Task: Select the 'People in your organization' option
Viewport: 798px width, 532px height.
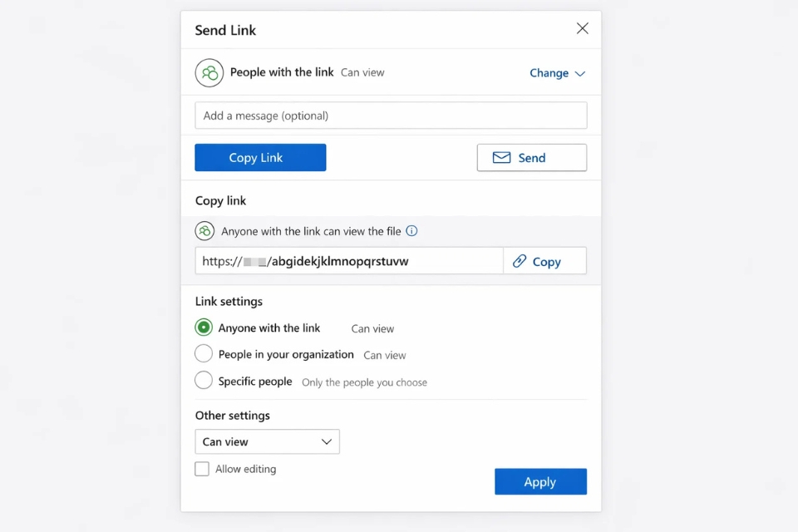Action: click(x=204, y=354)
